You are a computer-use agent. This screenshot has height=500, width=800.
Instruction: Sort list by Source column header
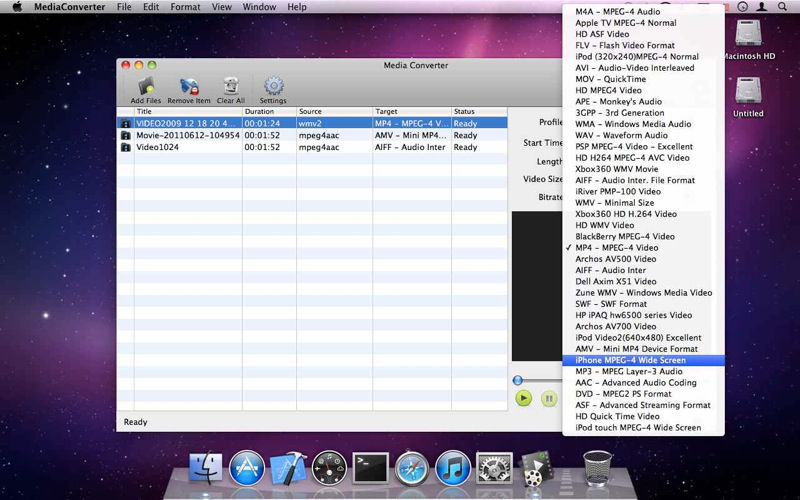335,111
